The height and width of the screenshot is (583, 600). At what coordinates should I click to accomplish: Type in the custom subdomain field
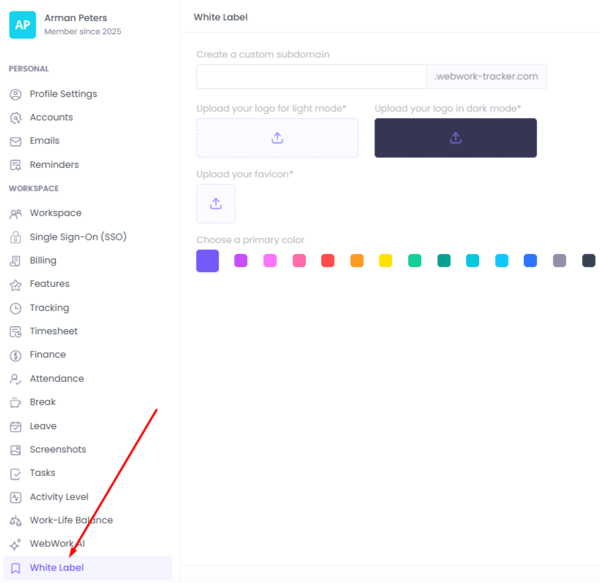point(311,77)
